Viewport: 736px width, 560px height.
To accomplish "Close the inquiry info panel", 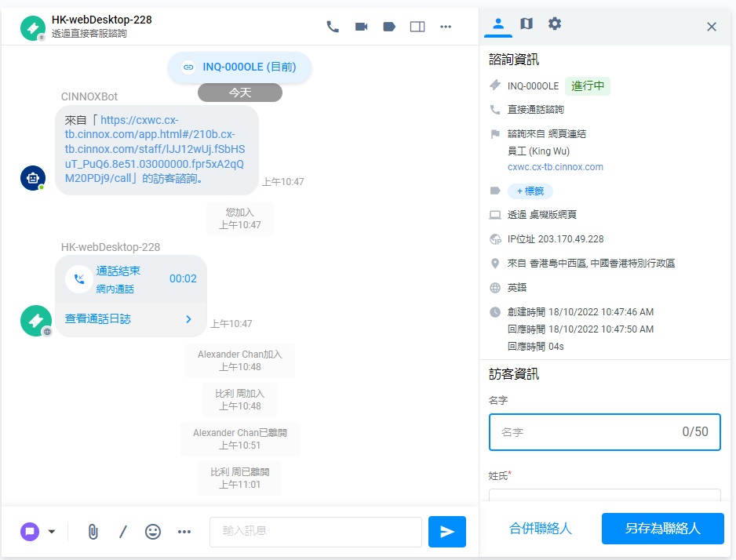I will click(712, 27).
